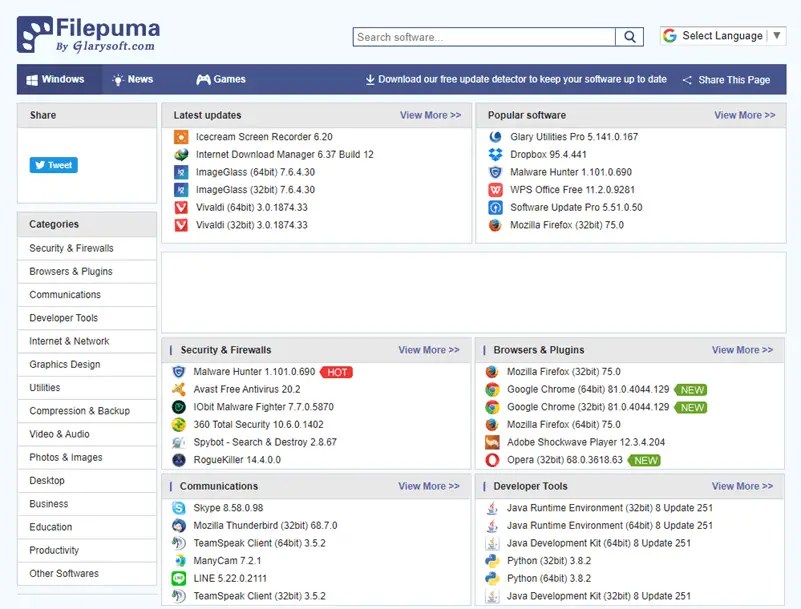Click the Spybot Search & Destroy icon
The width and height of the screenshot is (801, 609).
178,442
